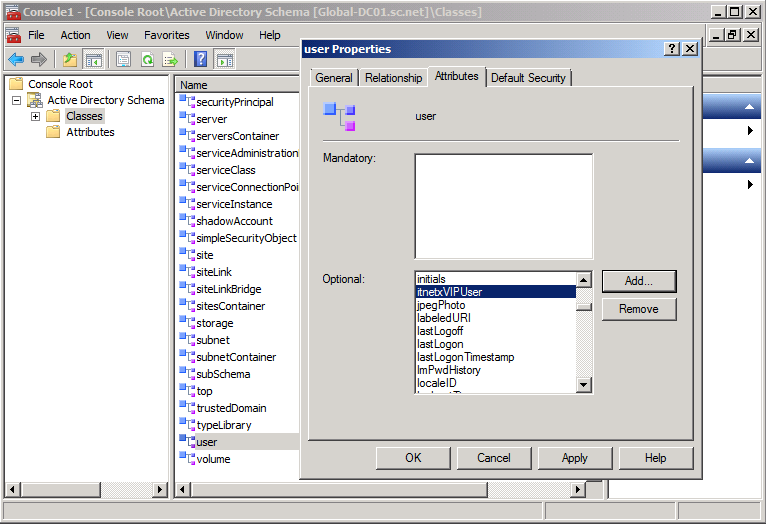Click the Properties toolbar icon
The height and width of the screenshot is (524, 766).
[x=123, y=59]
